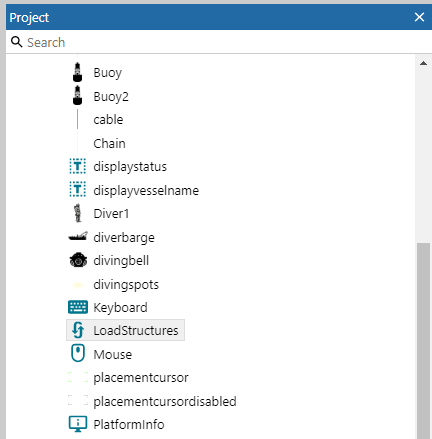Select placementcursordisabled in the list

(x=165, y=401)
